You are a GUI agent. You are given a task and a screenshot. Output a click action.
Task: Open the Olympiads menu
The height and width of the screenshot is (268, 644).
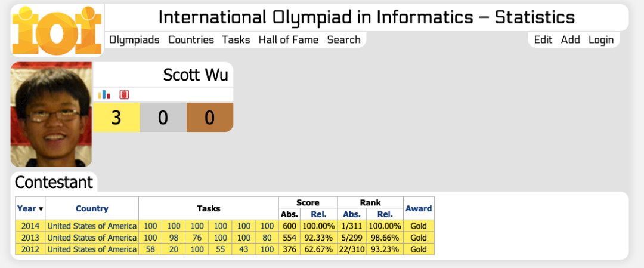click(134, 40)
